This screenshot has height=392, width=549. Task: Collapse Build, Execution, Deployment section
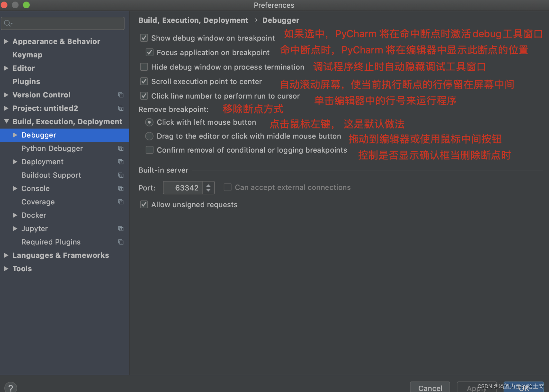click(6, 122)
